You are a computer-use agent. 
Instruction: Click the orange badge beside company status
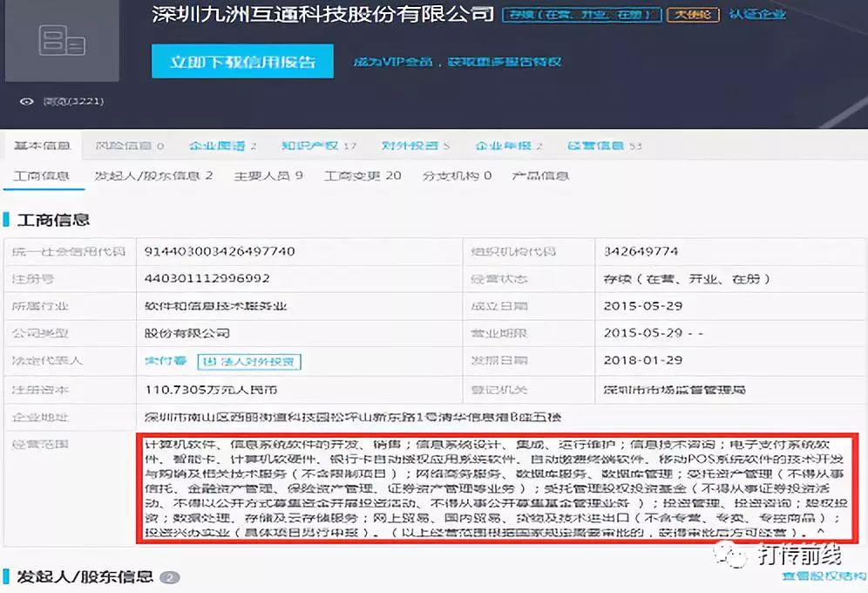tap(693, 14)
